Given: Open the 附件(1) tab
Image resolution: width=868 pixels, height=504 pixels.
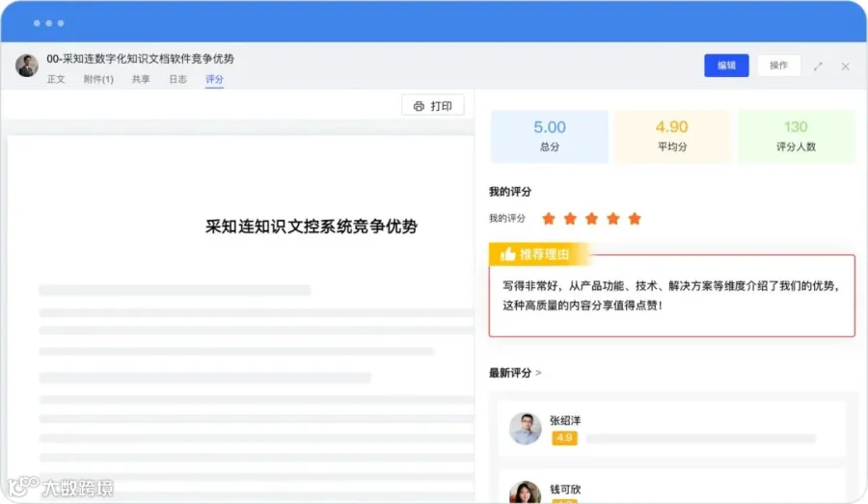Looking at the screenshot, I should click(98, 79).
